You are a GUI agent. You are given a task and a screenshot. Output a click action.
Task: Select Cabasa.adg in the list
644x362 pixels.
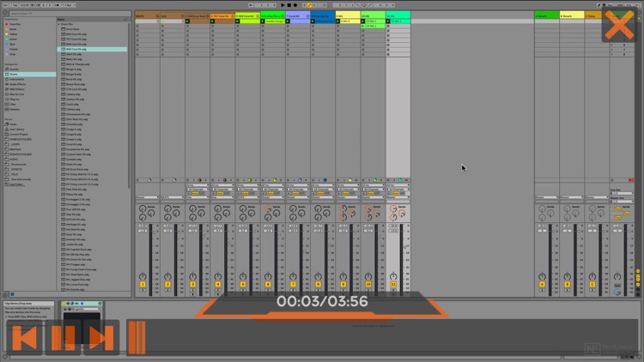pos(73,94)
